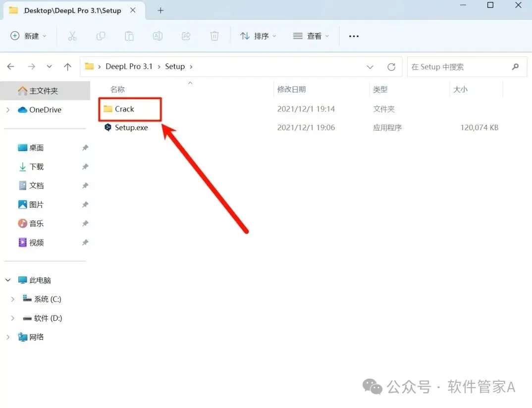Open the 排序 sort dropdown

pyautogui.click(x=258, y=36)
